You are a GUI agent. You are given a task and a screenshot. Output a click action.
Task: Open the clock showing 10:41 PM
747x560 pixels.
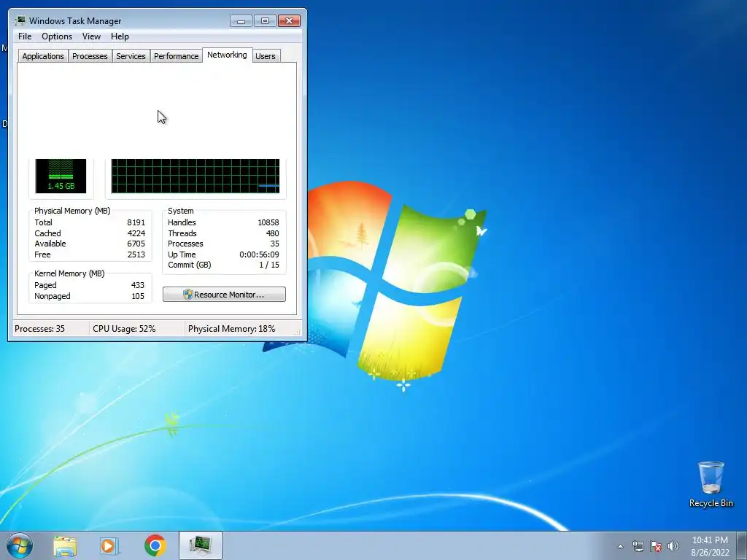tap(710, 545)
